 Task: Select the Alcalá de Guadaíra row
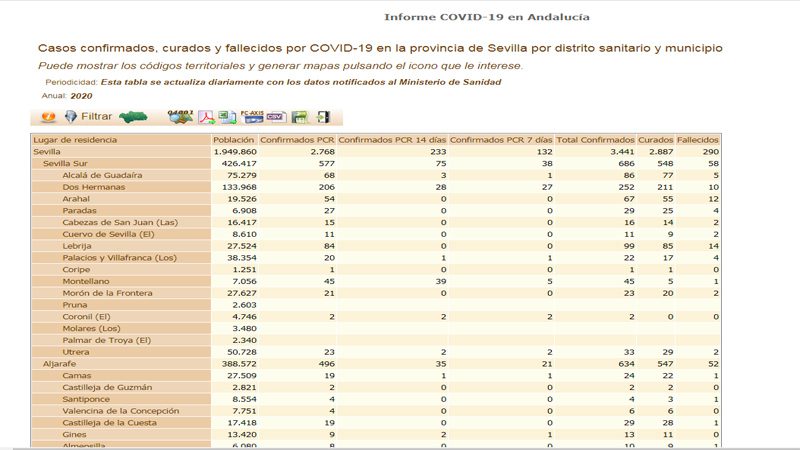coord(102,175)
